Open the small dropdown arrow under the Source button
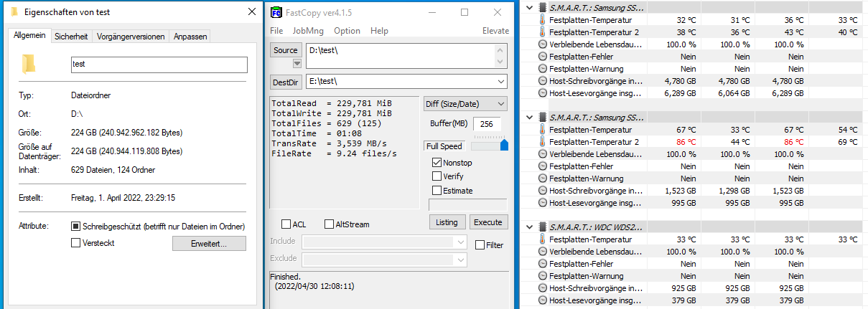Image resolution: width=868 pixels, height=309 pixels. coord(297,64)
